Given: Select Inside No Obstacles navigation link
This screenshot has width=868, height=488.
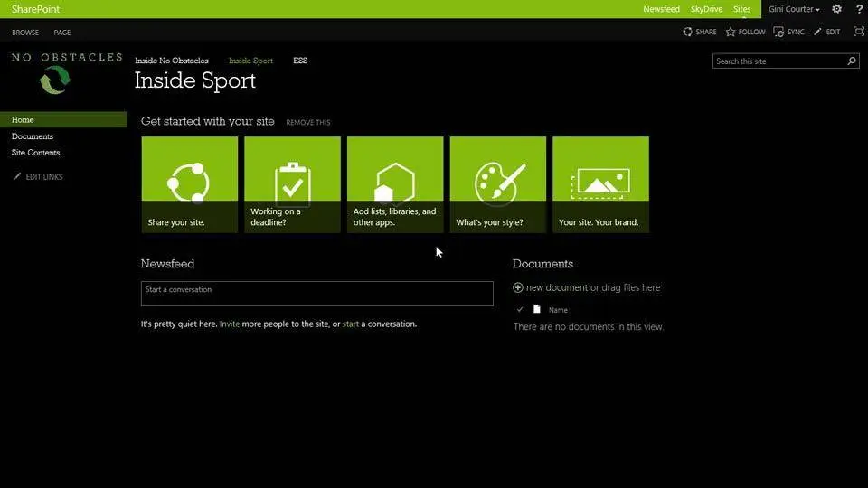Looking at the screenshot, I should pos(172,61).
